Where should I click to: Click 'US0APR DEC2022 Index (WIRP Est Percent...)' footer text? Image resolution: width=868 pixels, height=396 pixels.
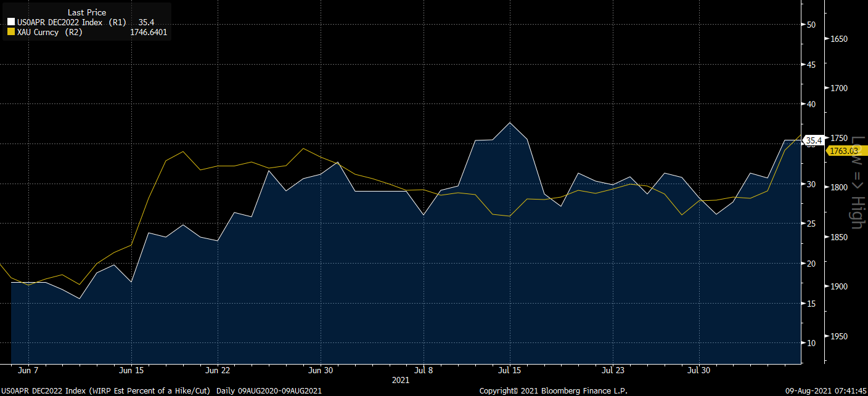point(105,391)
